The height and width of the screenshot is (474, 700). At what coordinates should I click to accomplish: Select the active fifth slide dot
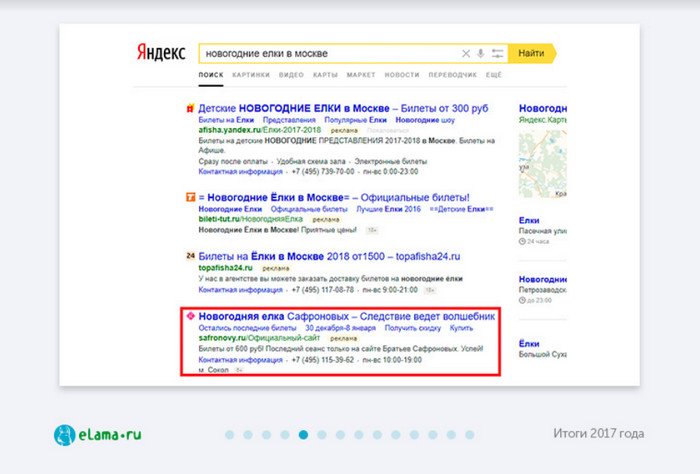[304, 435]
